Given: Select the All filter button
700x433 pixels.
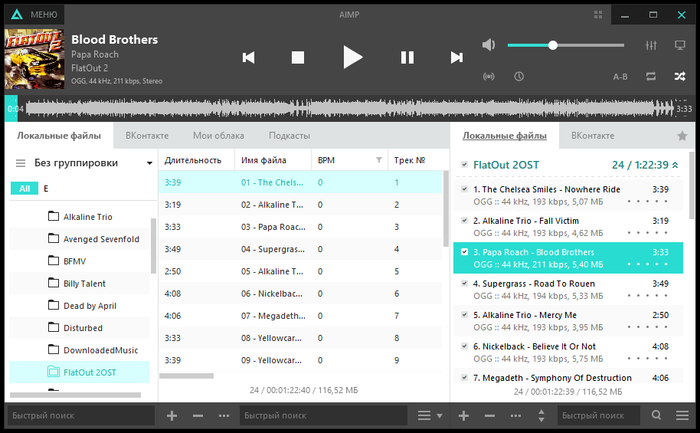Looking at the screenshot, I should pos(25,189).
